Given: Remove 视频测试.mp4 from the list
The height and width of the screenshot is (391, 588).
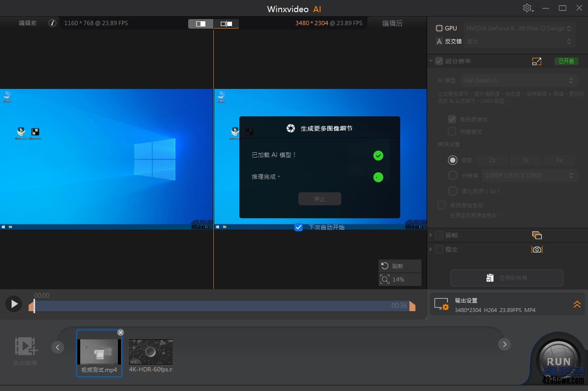Looking at the screenshot, I should (121, 332).
